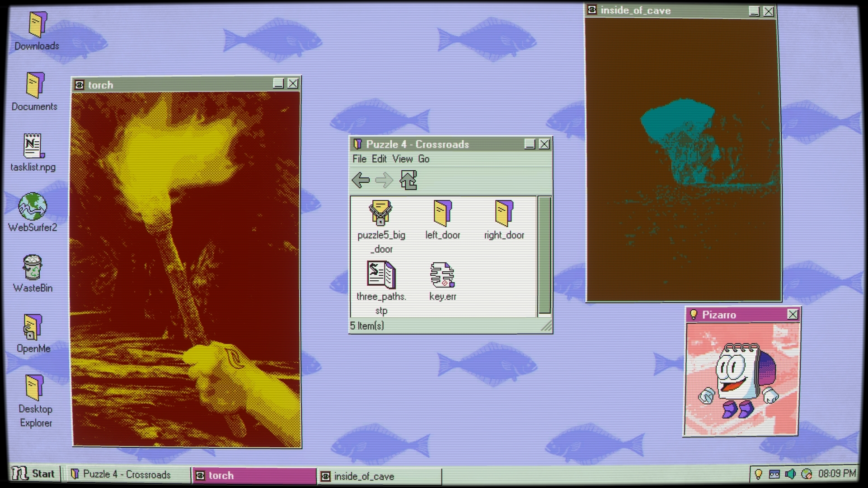Open the key.err file

(442, 275)
